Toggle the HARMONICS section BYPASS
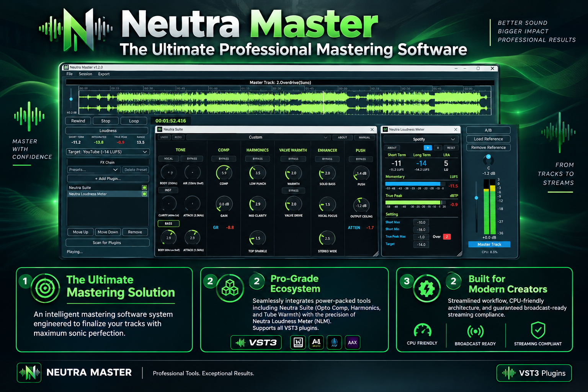 (x=258, y=158)
